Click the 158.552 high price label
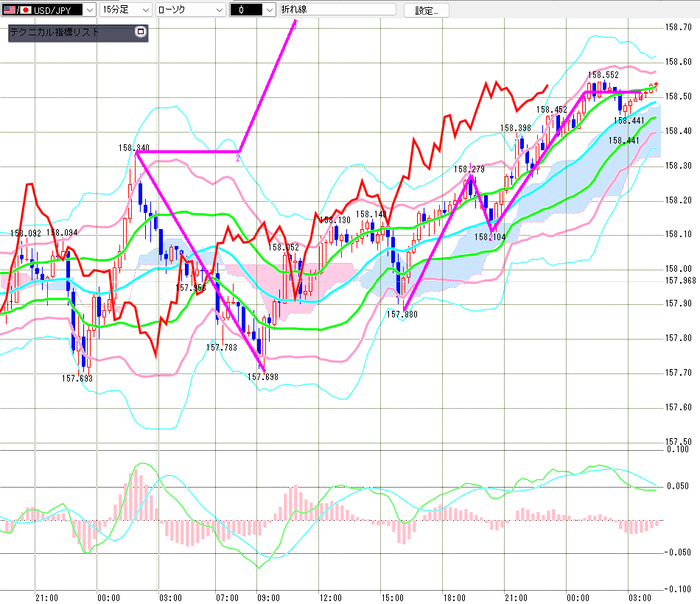 click(x=603, y=75)
